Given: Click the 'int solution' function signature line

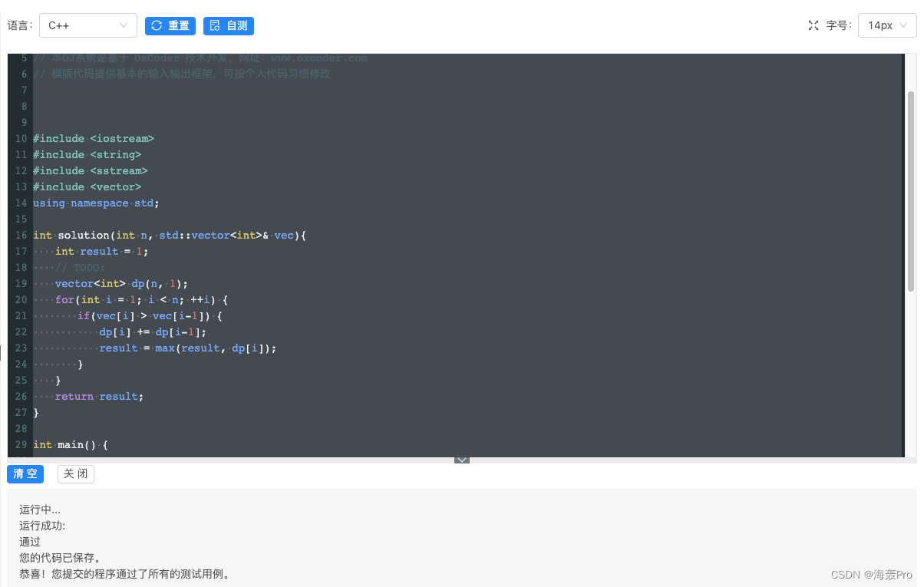Looking at the screenshot, I should [x=170, y=236].
